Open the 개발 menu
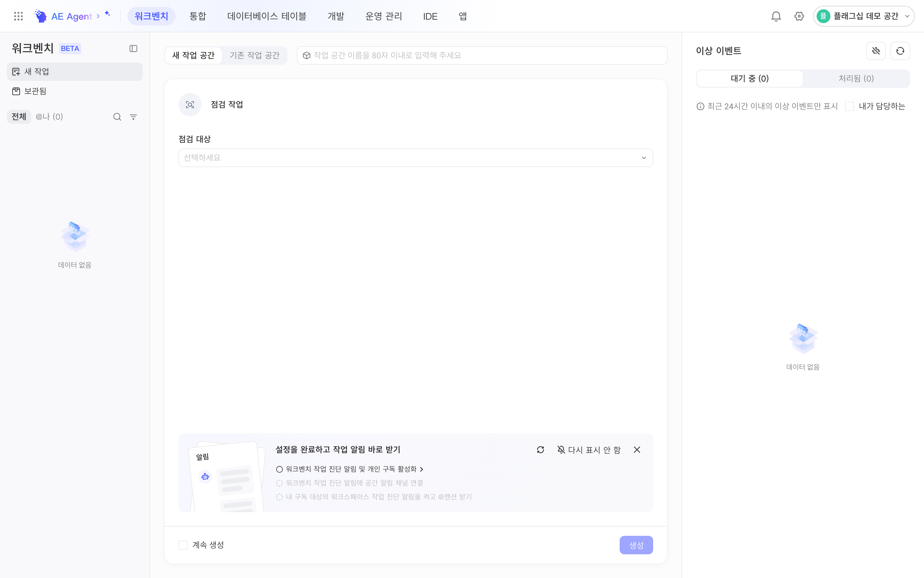Screen dimensions: 924x578 [336, 16]
